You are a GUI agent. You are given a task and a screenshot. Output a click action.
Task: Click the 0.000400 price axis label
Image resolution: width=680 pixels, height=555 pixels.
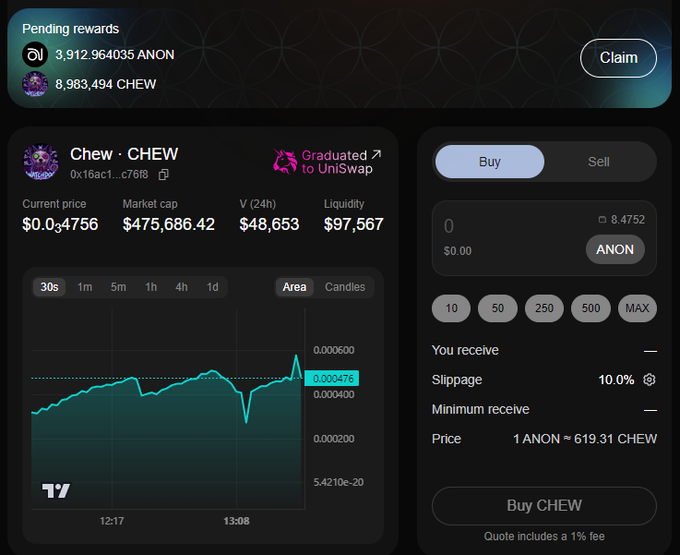tap(334, 395)
